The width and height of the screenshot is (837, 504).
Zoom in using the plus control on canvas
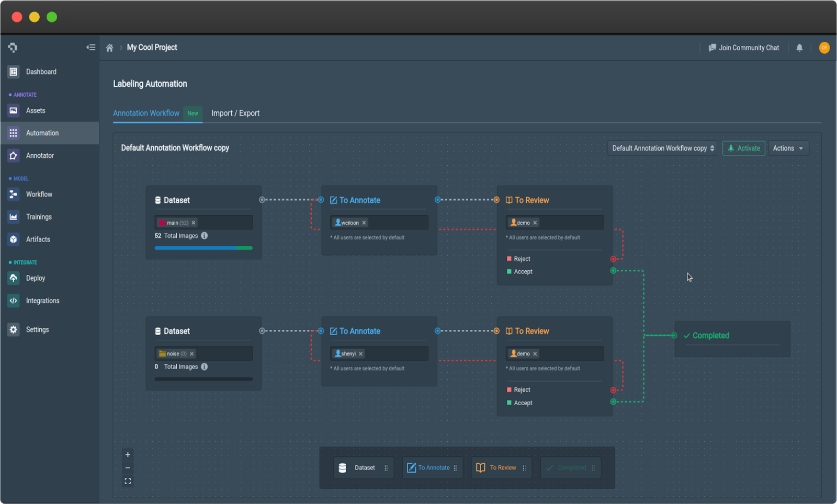click(x=128, y=454)
